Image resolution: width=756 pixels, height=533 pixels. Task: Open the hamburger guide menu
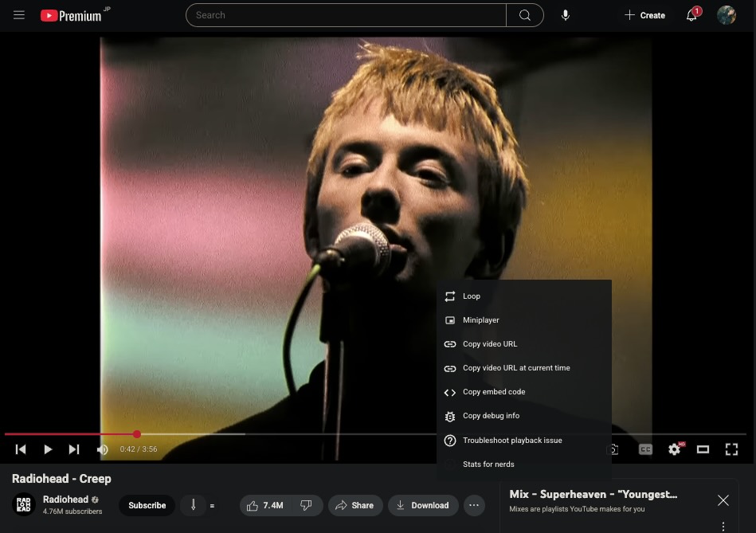click(x=19, y=15)
